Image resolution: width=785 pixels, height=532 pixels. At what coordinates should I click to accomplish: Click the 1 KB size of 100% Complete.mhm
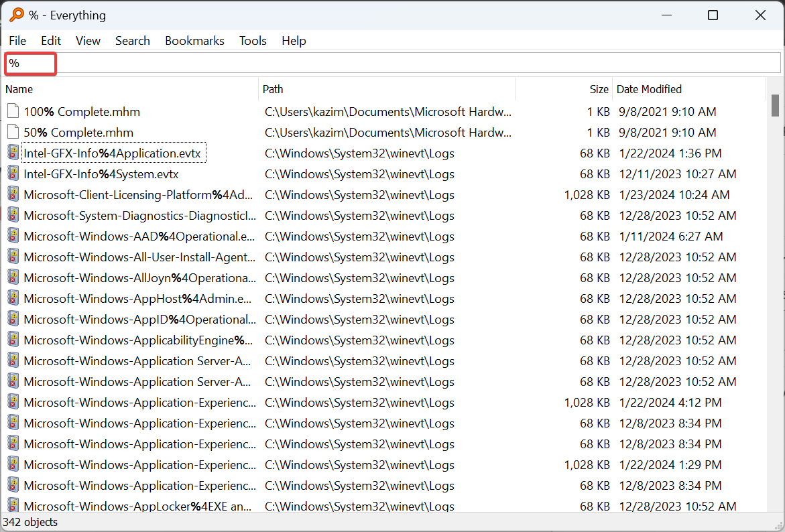pos(598,112)
